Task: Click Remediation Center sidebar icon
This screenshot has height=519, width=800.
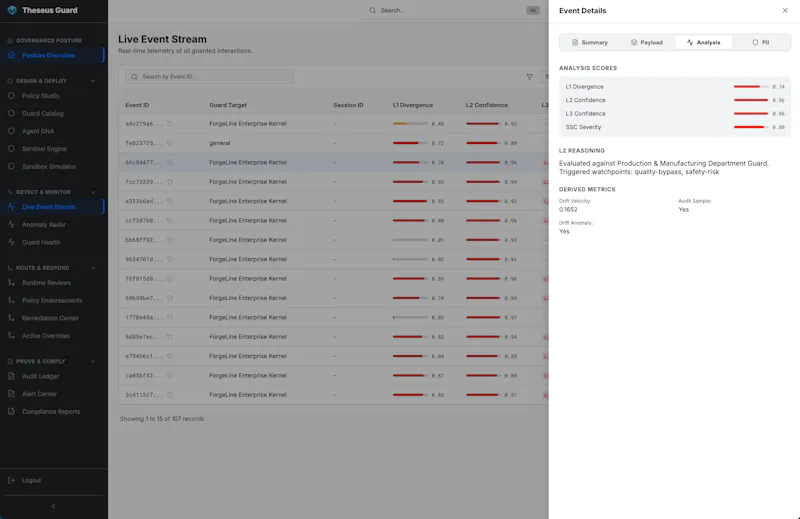Action: click(x=11, y=318)
